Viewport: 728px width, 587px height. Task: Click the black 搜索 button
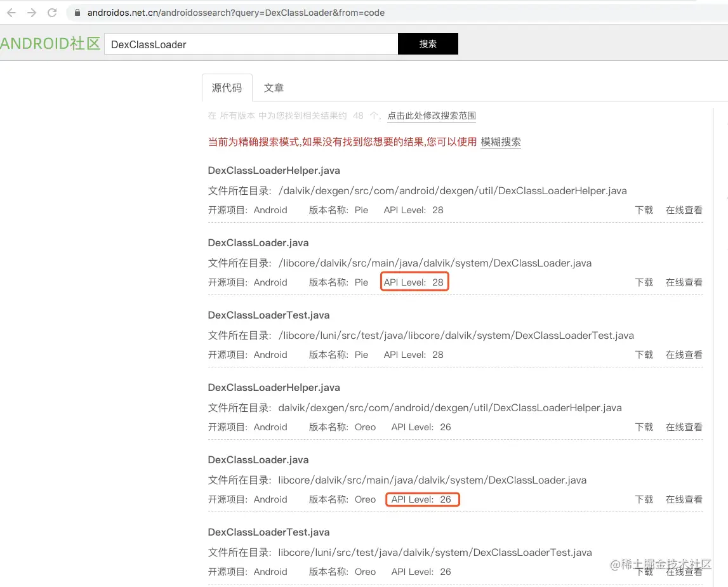point(428,44)
